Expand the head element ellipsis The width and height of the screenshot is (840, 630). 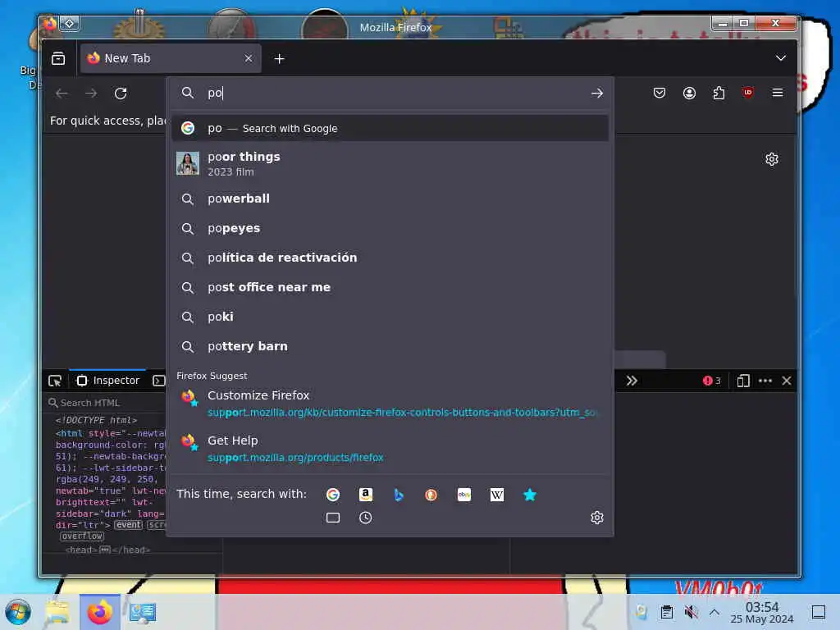[105, 550]
